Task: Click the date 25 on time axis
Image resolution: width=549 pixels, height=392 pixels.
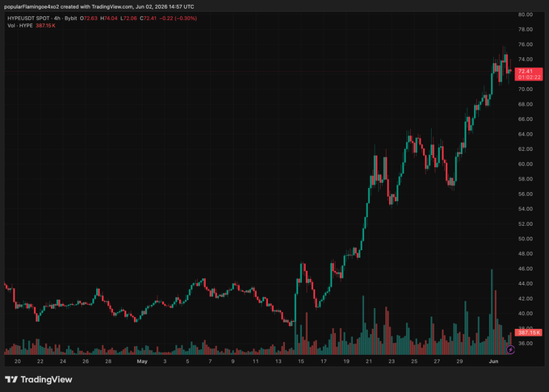Action: coord(414,361)
